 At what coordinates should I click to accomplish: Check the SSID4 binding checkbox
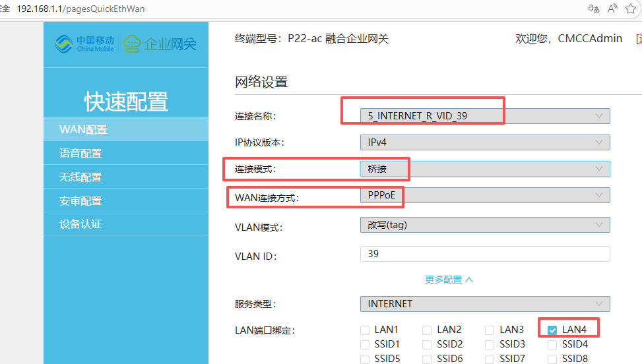pyautogui.click(x=552, y=345)
